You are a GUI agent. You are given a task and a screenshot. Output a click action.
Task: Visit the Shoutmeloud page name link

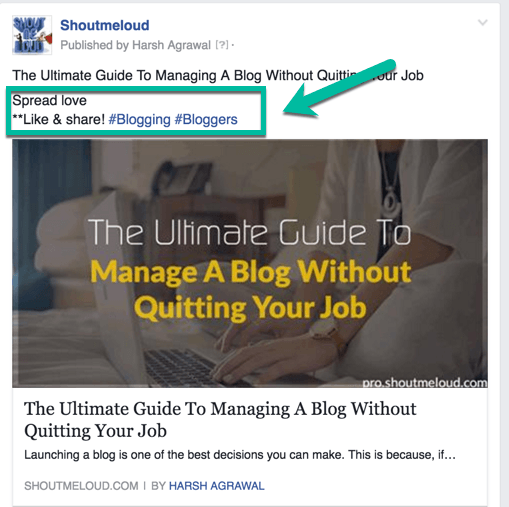tap(105, 25)
